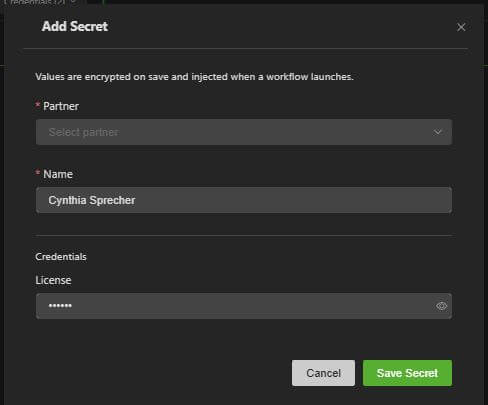This screenshot has height=405, width=488.
Task: Close the Add Secret dialog
Action: tap(461, 27)
